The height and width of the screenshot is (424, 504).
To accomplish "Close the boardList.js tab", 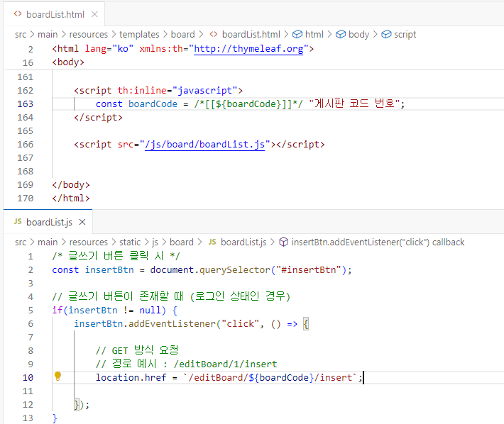I will [82, 222].
